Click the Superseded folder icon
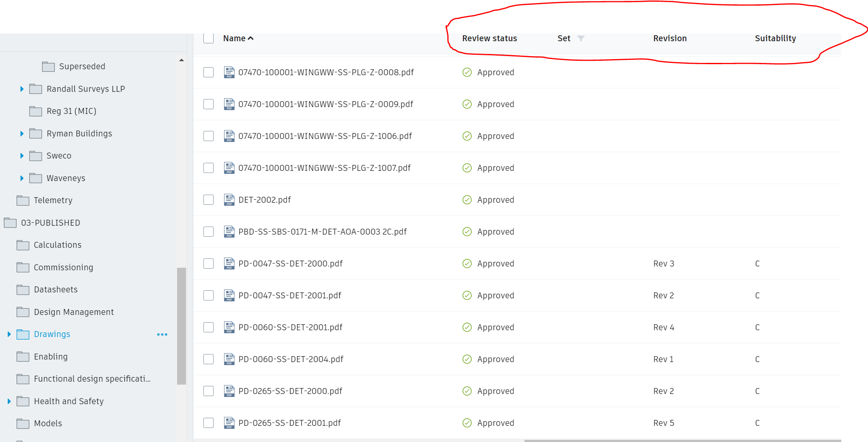The height and width of the screenshot is (442, 868). coord(48,67)
